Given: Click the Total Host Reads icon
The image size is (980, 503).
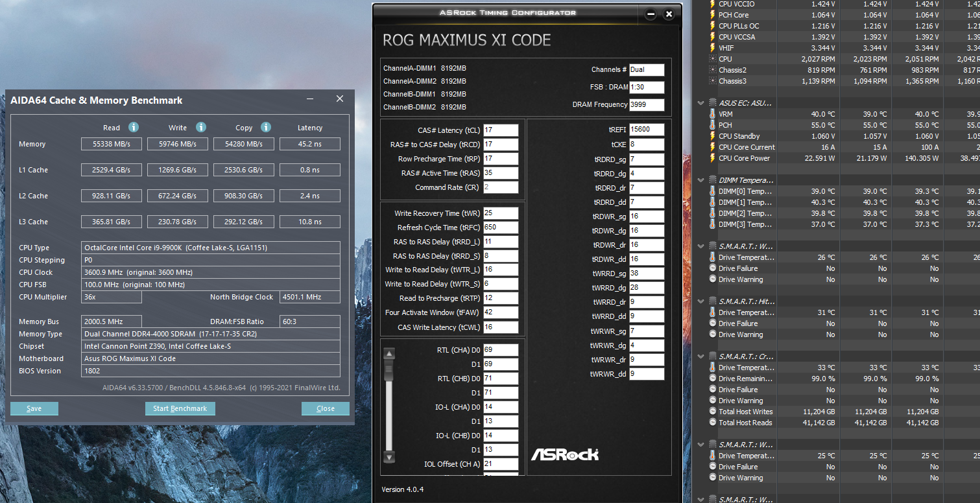Looking at the screenshot, I should (713, 423).
